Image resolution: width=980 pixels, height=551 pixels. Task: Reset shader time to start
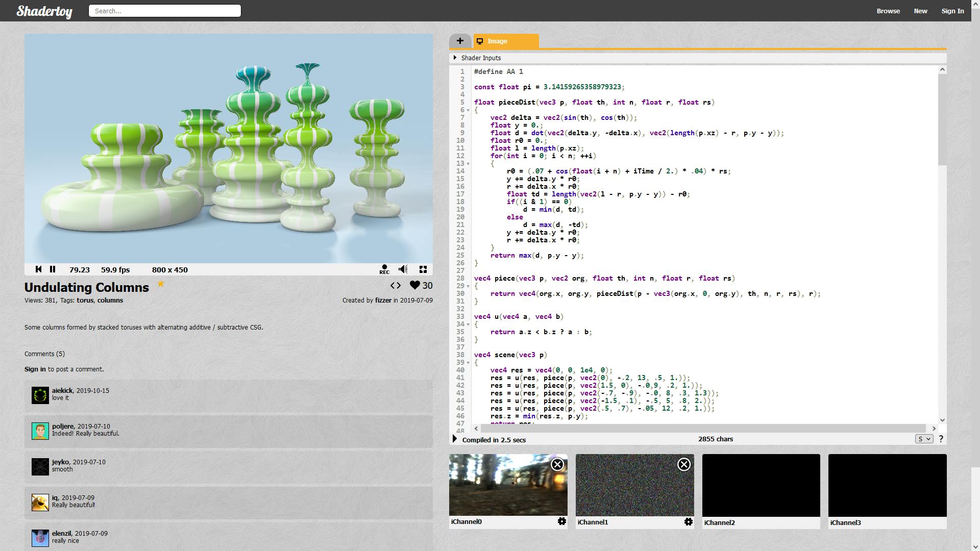click(x=38, y=269)
